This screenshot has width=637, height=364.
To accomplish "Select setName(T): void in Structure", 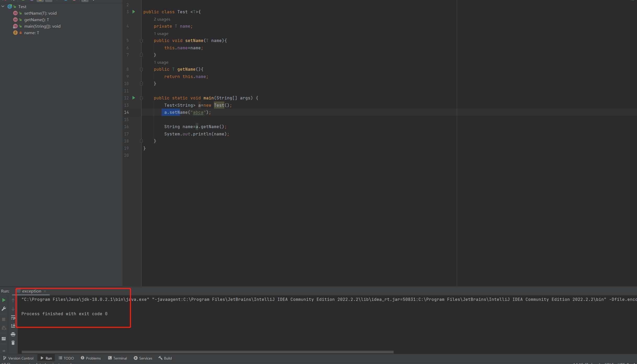I will coord(40,13).
